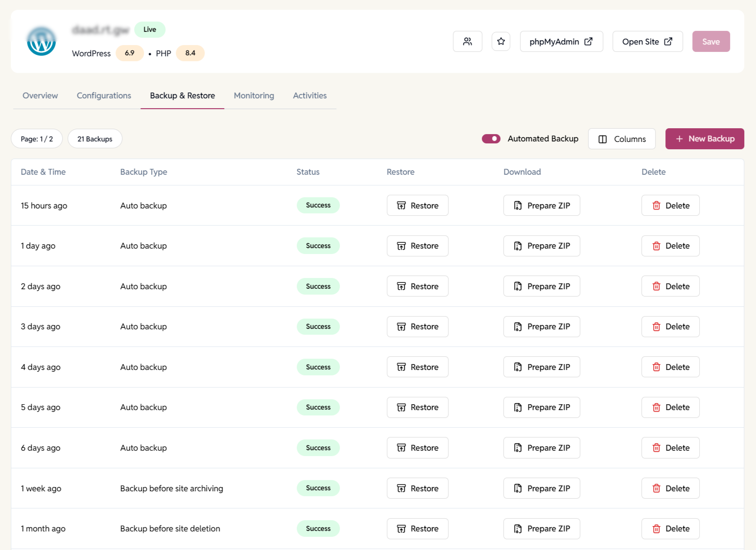Open the Configurations tab
The width and height of the screenshot is (756, 550).
(104, 95)
